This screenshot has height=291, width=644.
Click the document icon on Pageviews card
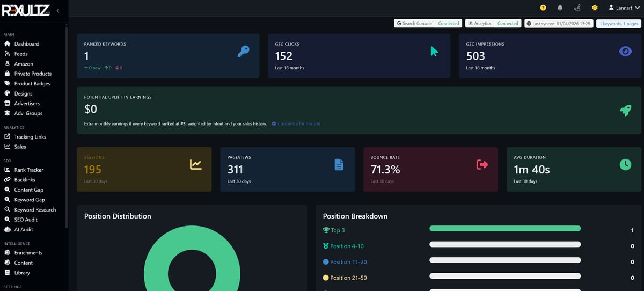click(x=339, y=165)
